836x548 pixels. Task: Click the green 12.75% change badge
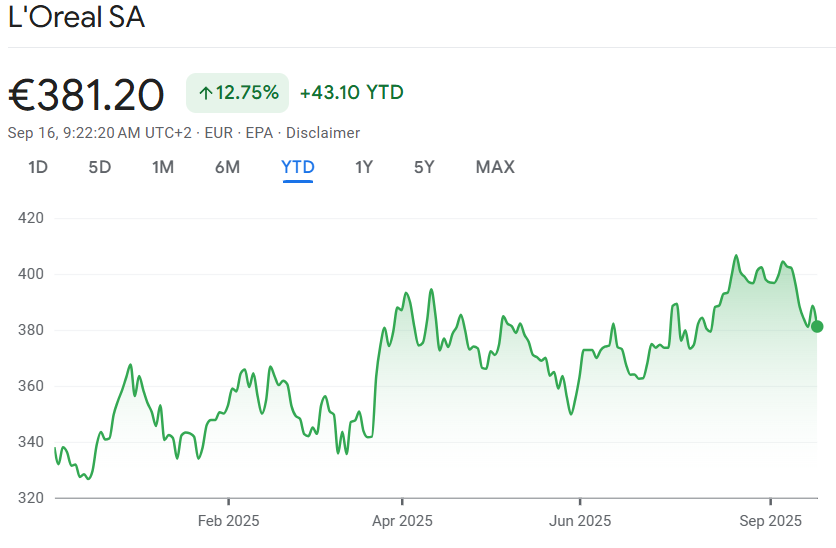pyautogui.click(x=238, y=93)
